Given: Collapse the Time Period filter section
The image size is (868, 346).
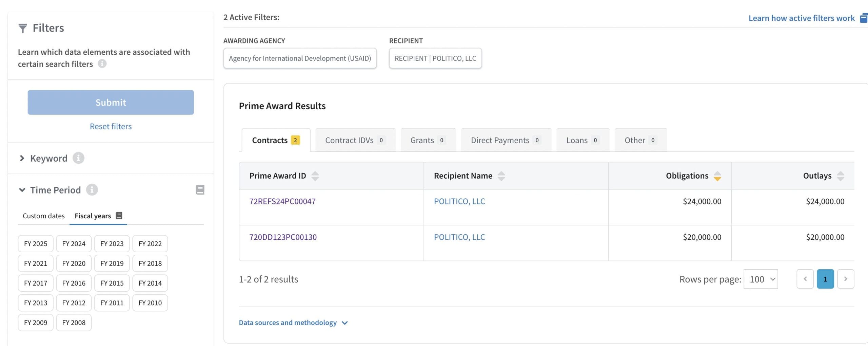Looking at the screenshot, I should 22,190.
